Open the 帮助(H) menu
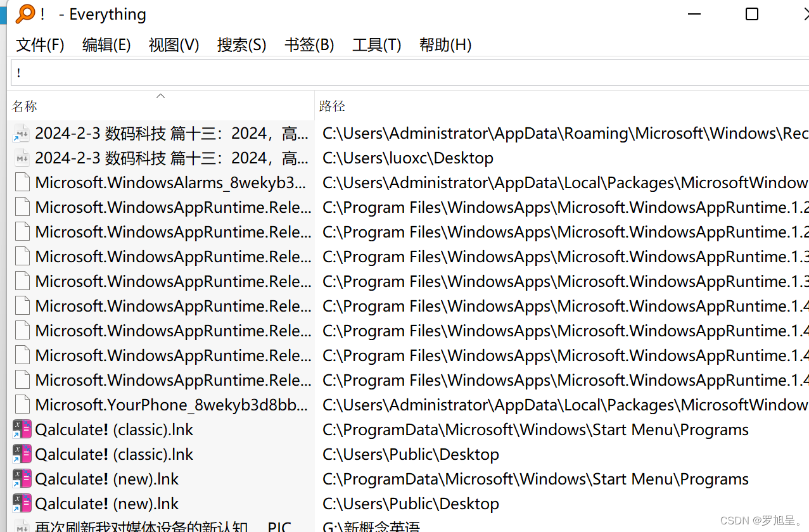Screen dimensions: 809x532 445,45
